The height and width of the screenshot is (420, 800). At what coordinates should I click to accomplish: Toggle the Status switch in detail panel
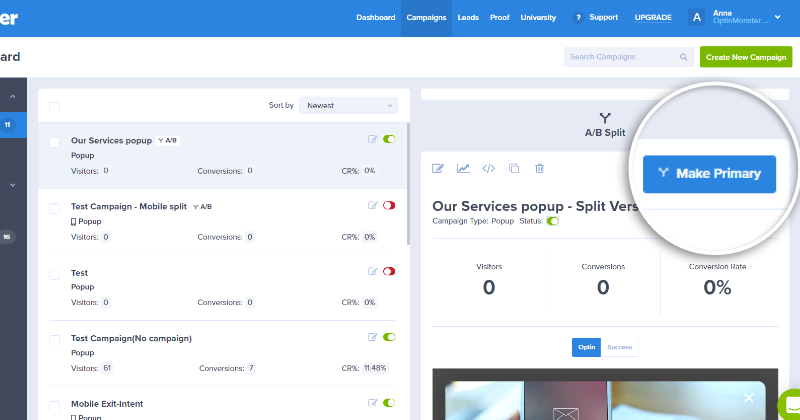pyautogui.click(x=553, y=221)
